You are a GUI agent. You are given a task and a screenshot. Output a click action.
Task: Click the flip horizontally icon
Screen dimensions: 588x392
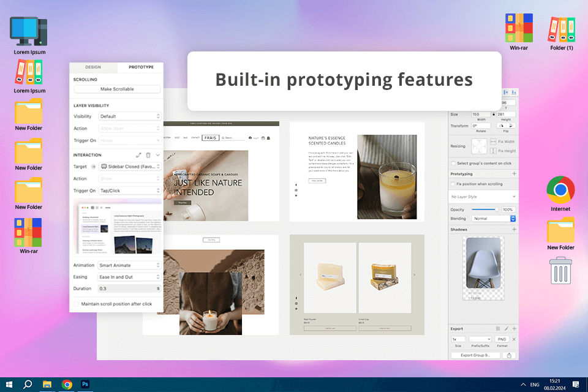click(502, 126)
